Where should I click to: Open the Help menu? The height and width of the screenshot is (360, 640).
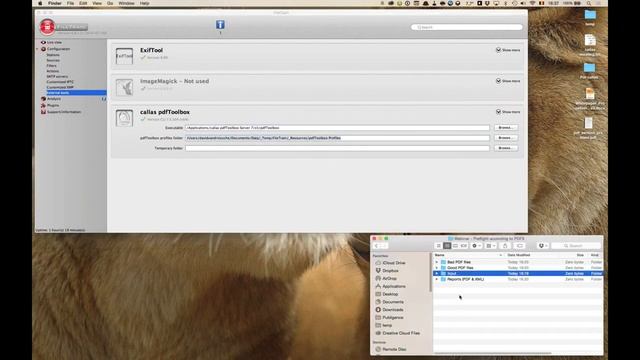[144, 3]
